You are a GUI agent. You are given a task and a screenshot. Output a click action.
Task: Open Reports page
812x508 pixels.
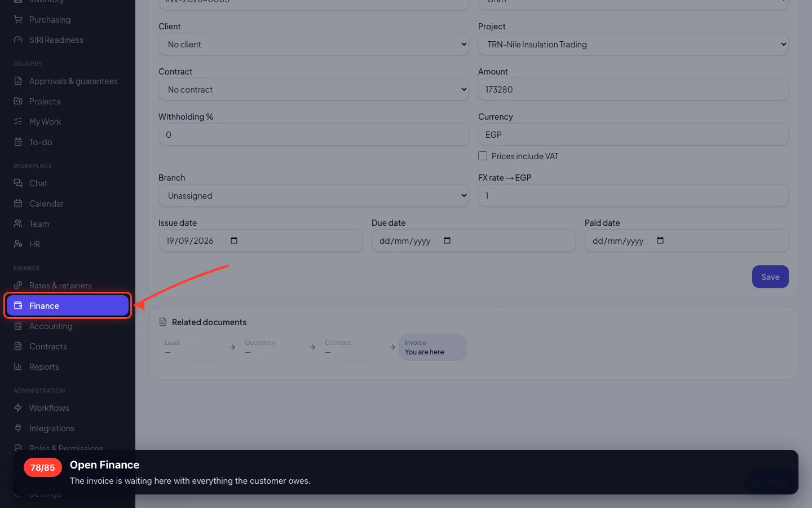tap(68, 367)
